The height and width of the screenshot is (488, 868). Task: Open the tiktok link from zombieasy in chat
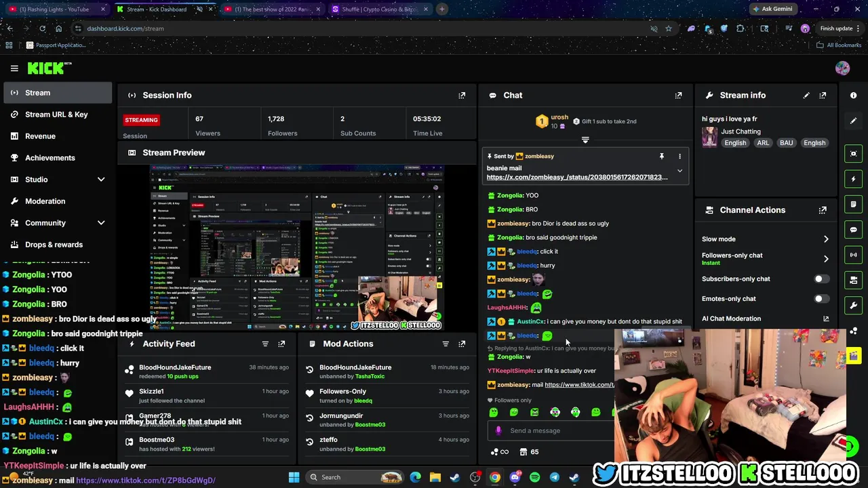coord(579,385)
